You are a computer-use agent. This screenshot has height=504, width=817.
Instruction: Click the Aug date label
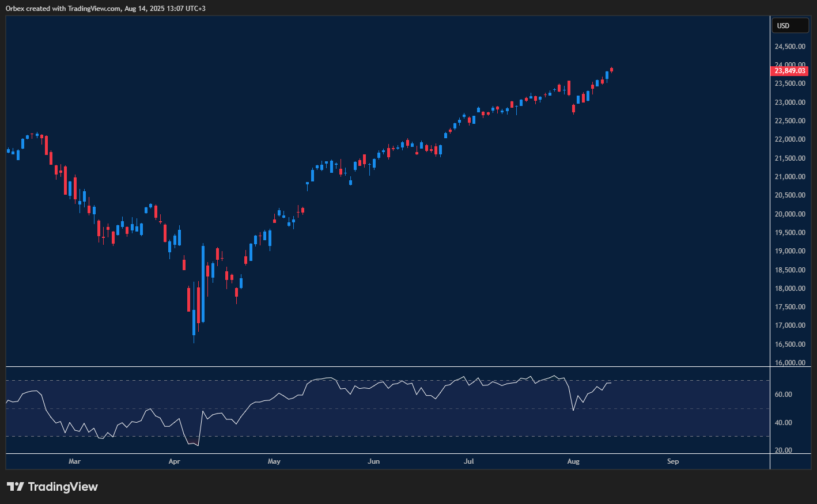pos(573,461)
